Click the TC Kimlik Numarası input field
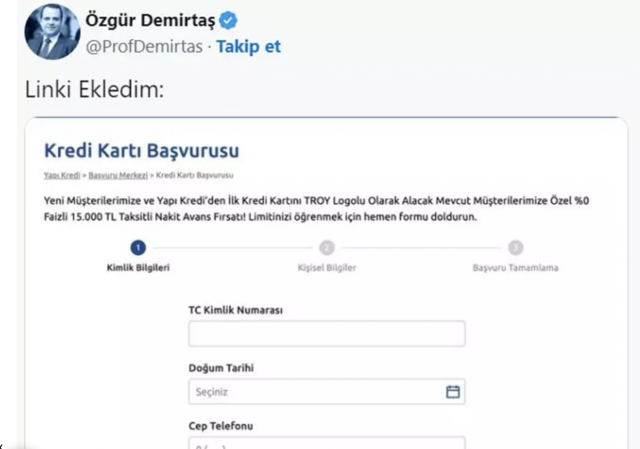The height and width of the screenshot is (449, 640). click(x=327, y=333)
